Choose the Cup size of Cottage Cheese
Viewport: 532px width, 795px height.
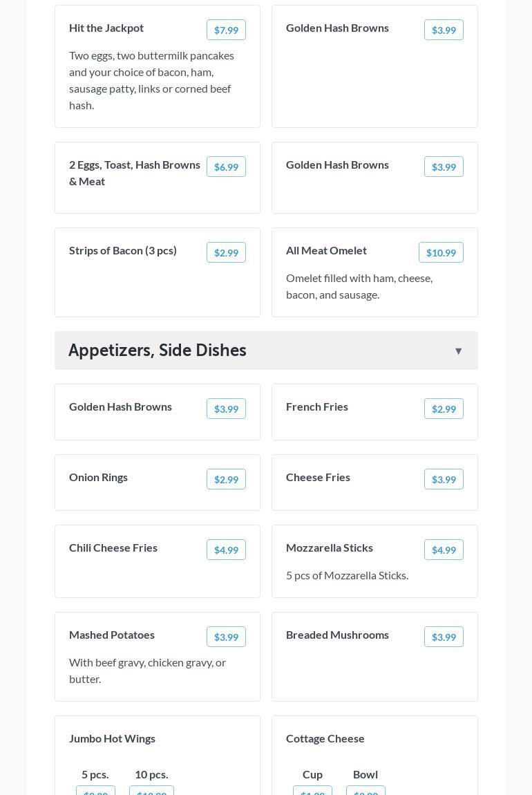[312, 790]
